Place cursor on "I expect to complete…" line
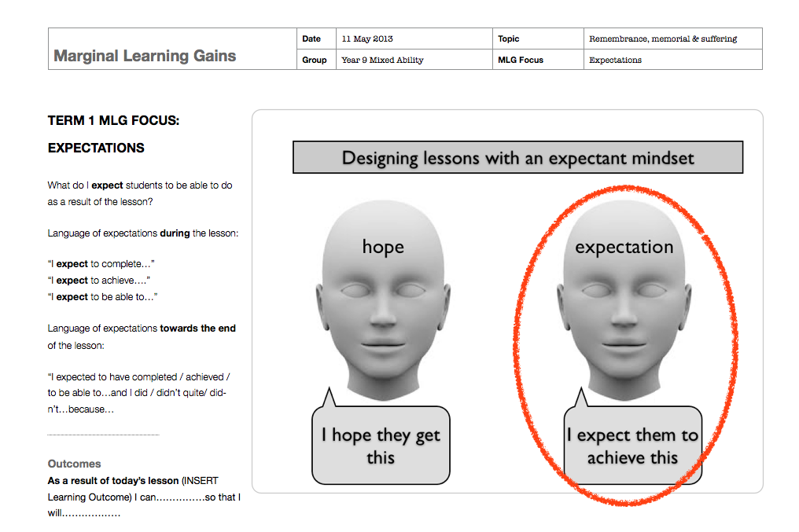799x532 pixels. 101,264
